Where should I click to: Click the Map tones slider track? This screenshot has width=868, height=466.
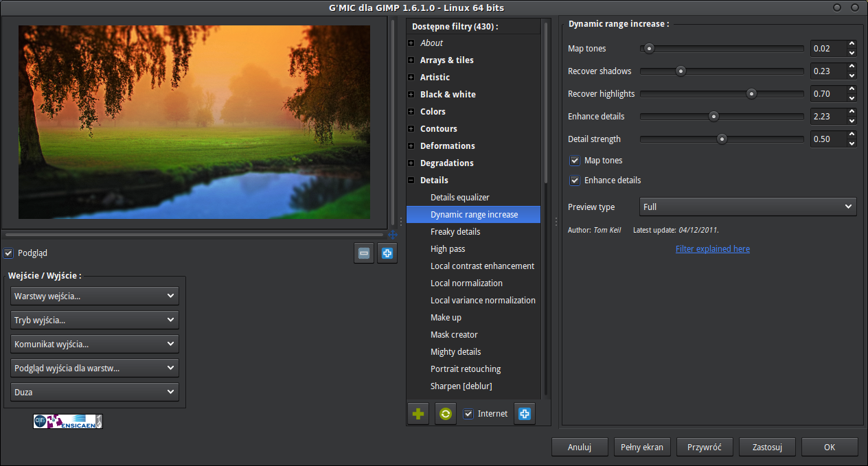[x=722, y=49]
